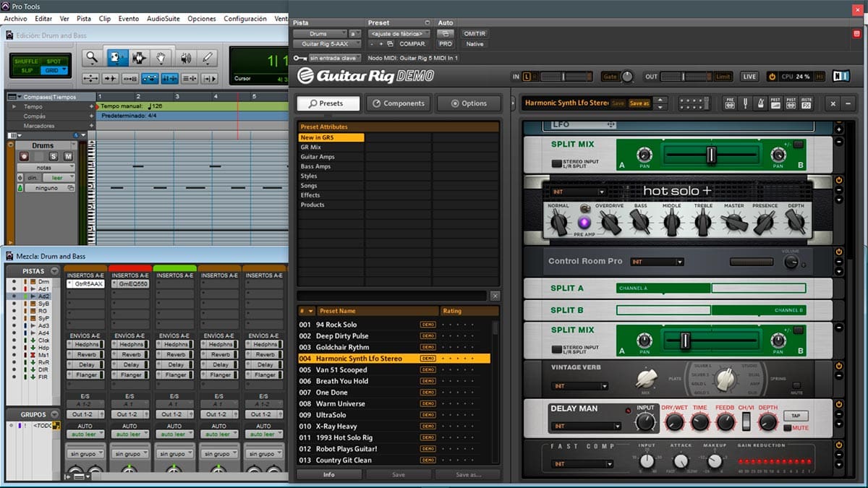Viewport: 868px width, 488px height.
Task: Click the Guitar Rig tuner icon
Action: tap(745, 103)
